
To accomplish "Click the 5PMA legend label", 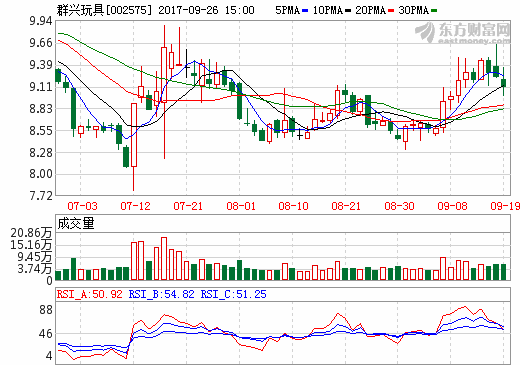I will [x=287, y=10].
